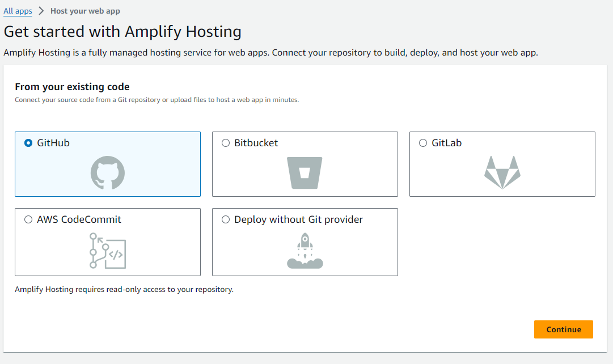Select the AWS CodeCommit radio button
613x364 pixels.
coord(28,219)
